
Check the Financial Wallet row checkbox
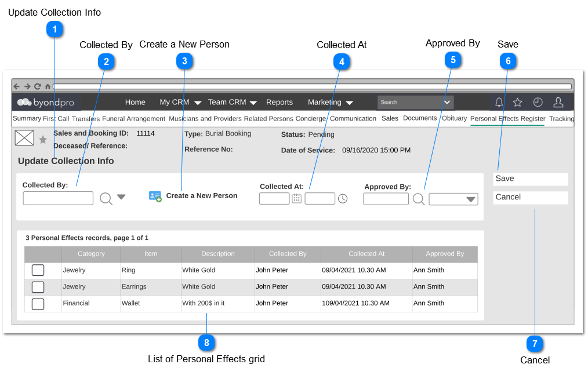tap(38, 304)
